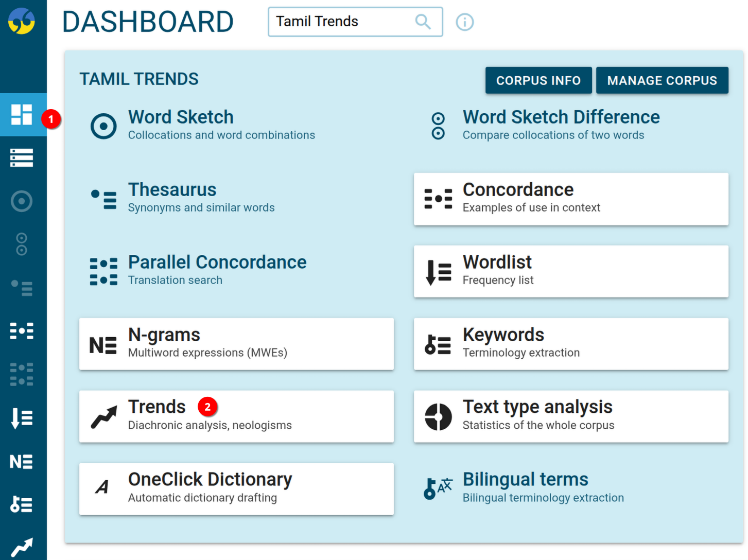Image resolution: width=748 pixels, height=560 pixels.
Task: Open N-grams via sidebar icon
Action: (22, 462)
